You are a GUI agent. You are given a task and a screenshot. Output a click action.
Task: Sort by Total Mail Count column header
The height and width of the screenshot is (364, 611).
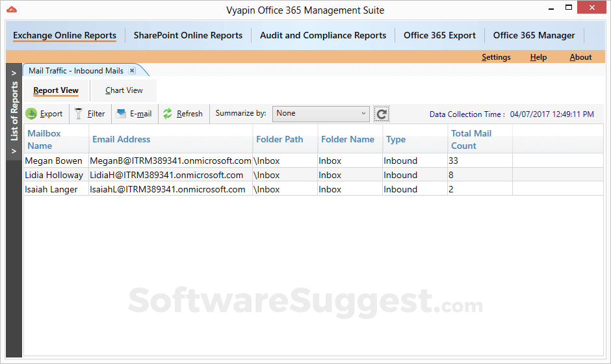click(x=471, y=139)
